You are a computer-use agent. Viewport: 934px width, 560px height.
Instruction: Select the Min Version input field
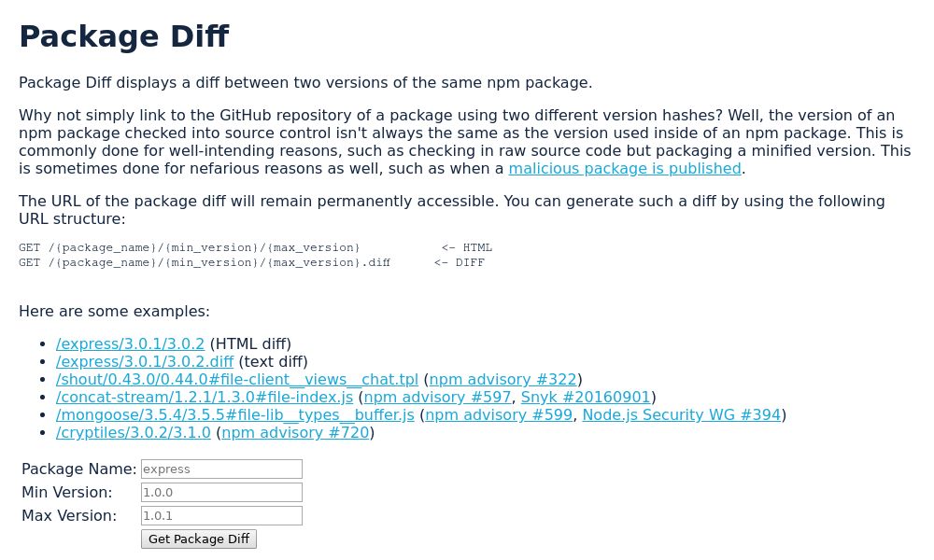tap(221, 492)
